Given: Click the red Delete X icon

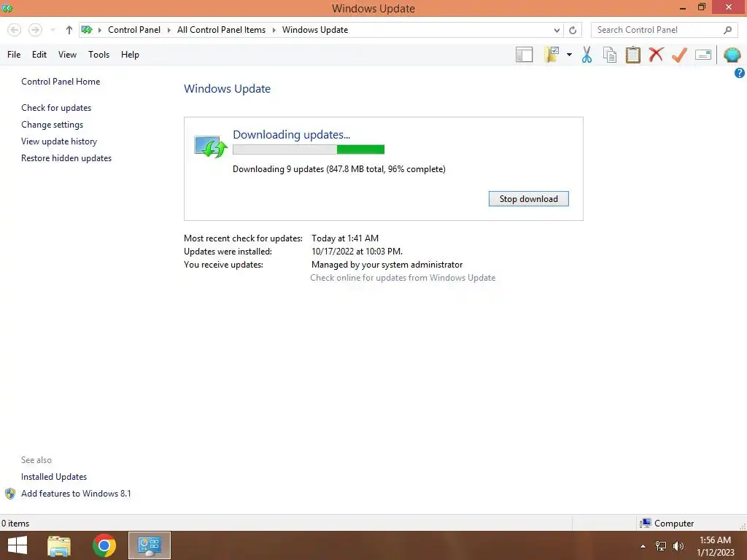Looking at the screenshot, I should tap(656, 54).
